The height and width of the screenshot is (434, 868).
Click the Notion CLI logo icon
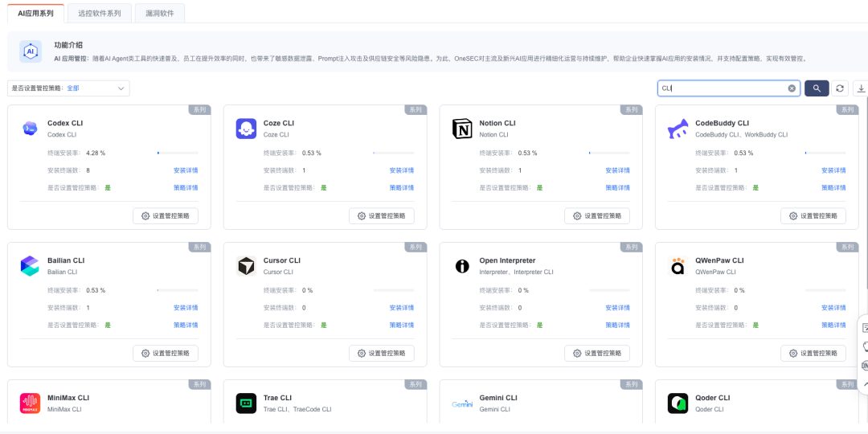tap(462, 129)
